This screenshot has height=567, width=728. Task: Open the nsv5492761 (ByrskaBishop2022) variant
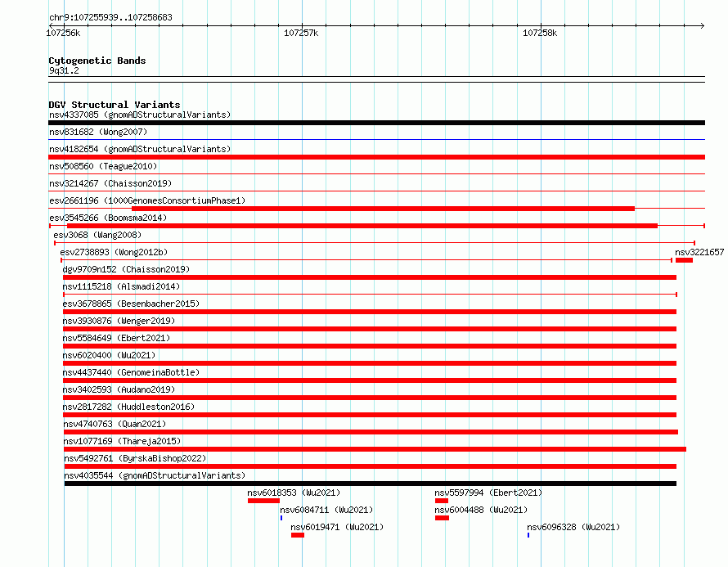coord(135,458)
